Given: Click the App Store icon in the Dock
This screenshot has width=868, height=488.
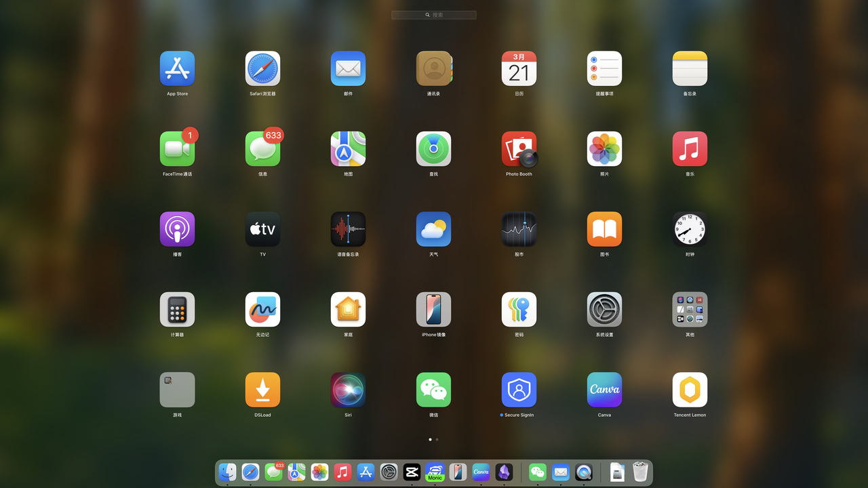Looking at the screenshot, I should pyautogui.click(x=366, y=472).
